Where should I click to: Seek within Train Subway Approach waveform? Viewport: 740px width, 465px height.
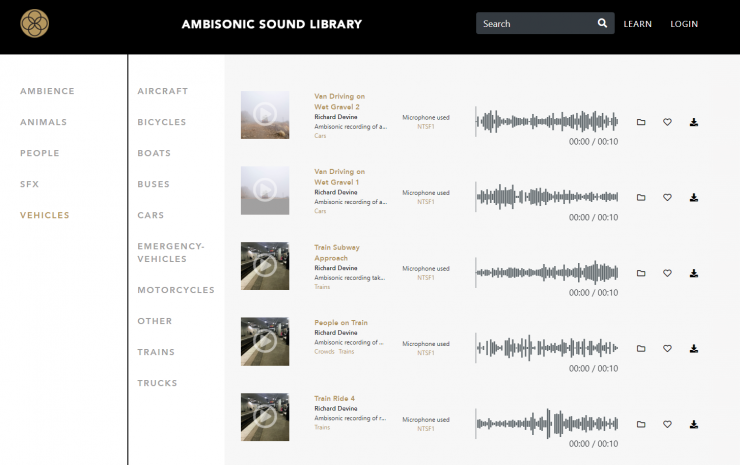(x=547, y=272)
